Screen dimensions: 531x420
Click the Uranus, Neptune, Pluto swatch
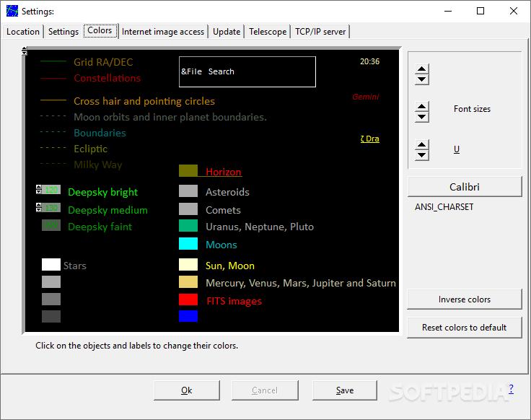point(188,226)
